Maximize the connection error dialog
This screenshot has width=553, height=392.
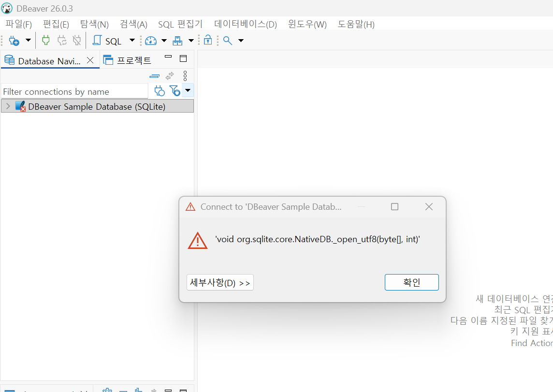394,206
